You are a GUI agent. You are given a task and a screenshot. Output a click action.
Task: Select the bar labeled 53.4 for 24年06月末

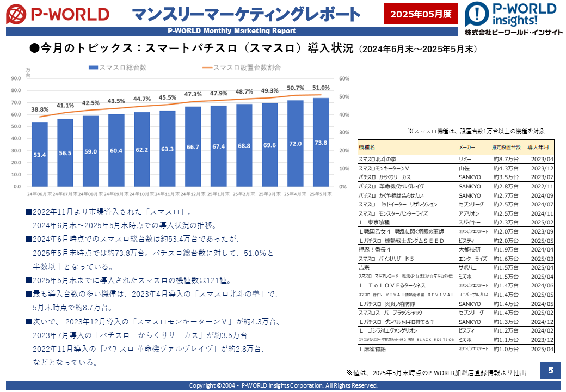coord(40,155)
